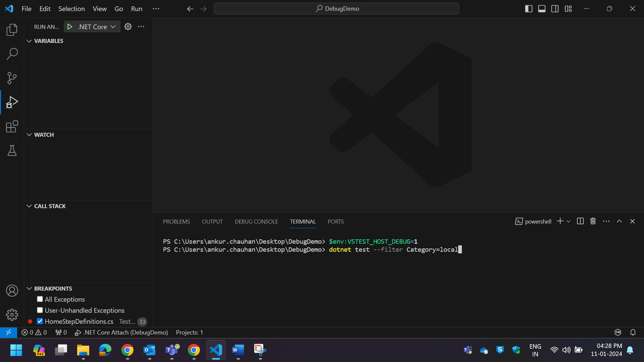
Task: Go back with the left arrow
Action: (190, 9)
